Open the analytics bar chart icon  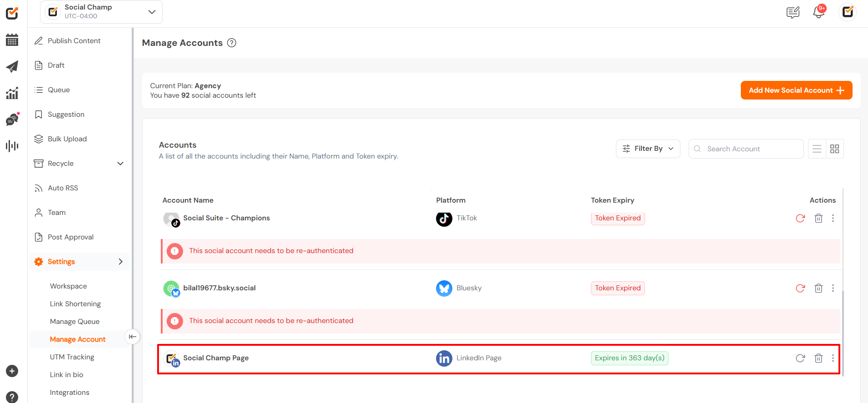[12, 93]
